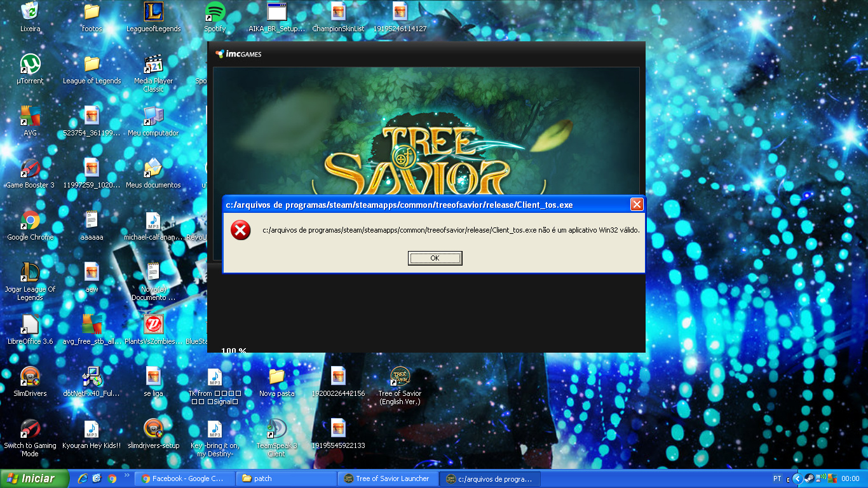
Task: Show hidden system tray icons
Action: tap(797, 478)
